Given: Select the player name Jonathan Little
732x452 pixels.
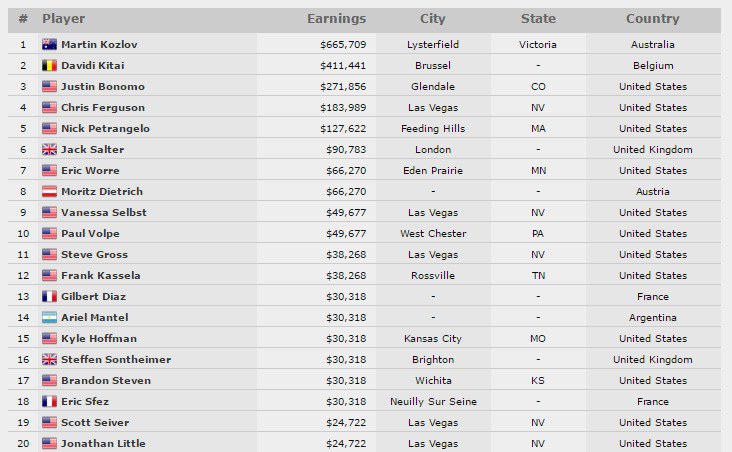Looking at the screenshot, I should (103, 444).
